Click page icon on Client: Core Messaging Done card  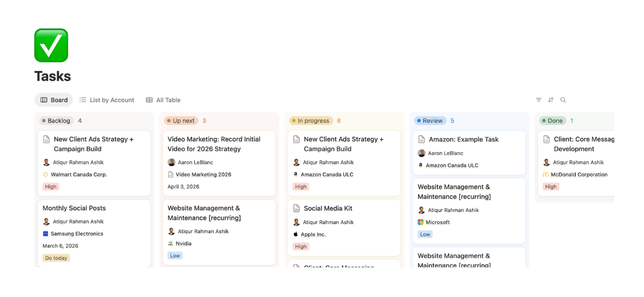pos(547,140)
